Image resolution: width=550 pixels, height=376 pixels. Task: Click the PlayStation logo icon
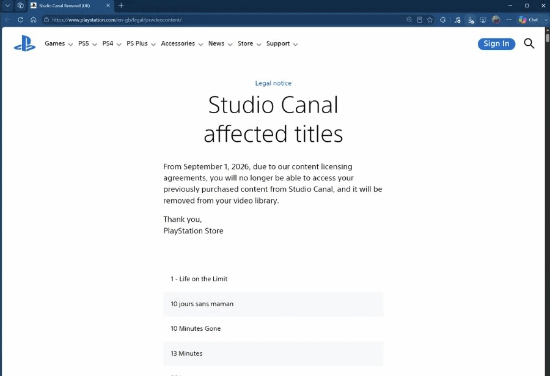click(25, 43)
